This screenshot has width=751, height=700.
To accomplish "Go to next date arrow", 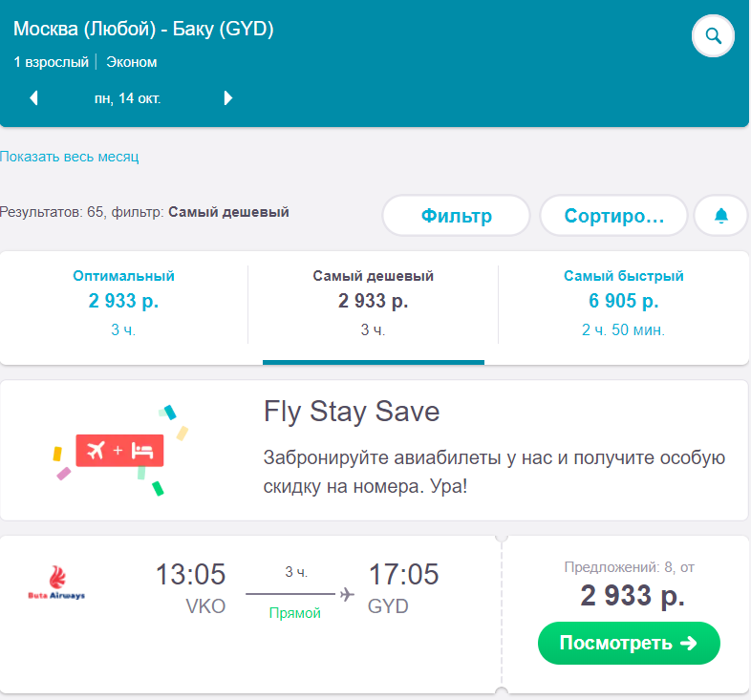I will pyautogui.click(x=228, y=98).
